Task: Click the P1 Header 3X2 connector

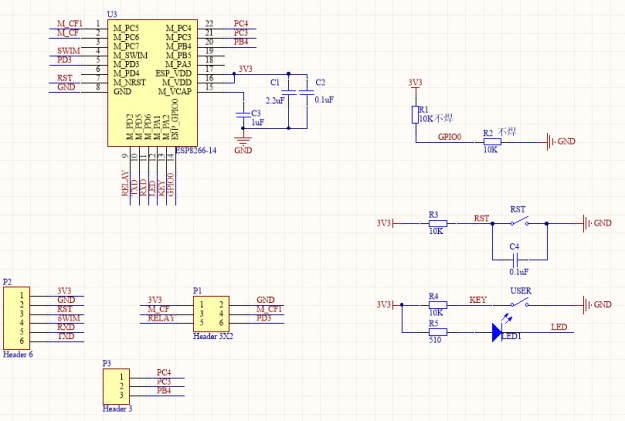Action: pos(211,314)
